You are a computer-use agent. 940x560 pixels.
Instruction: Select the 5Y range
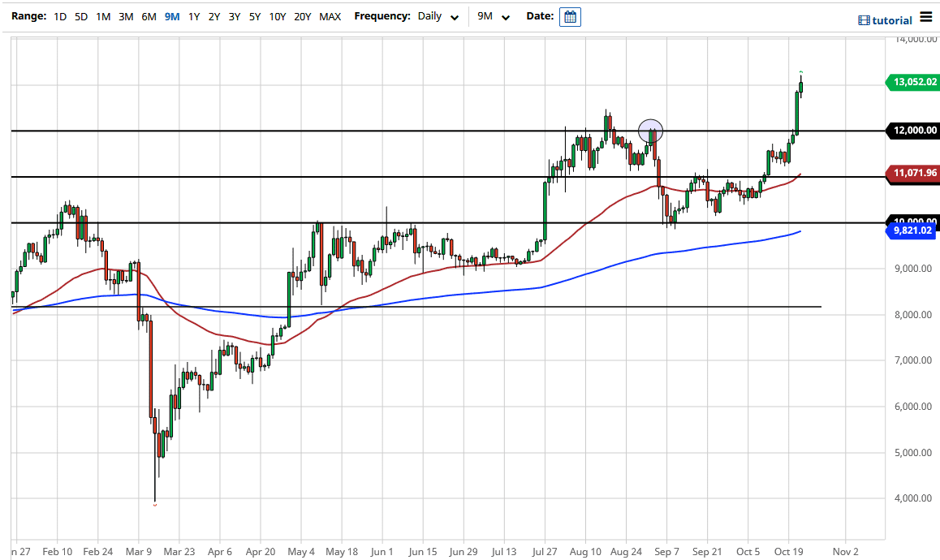[255, 17]
